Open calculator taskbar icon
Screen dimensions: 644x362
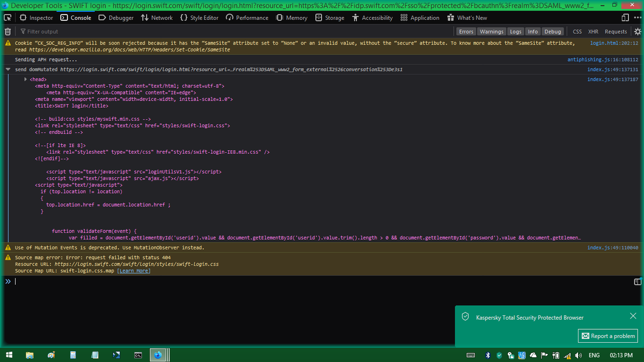pos(73,355)
